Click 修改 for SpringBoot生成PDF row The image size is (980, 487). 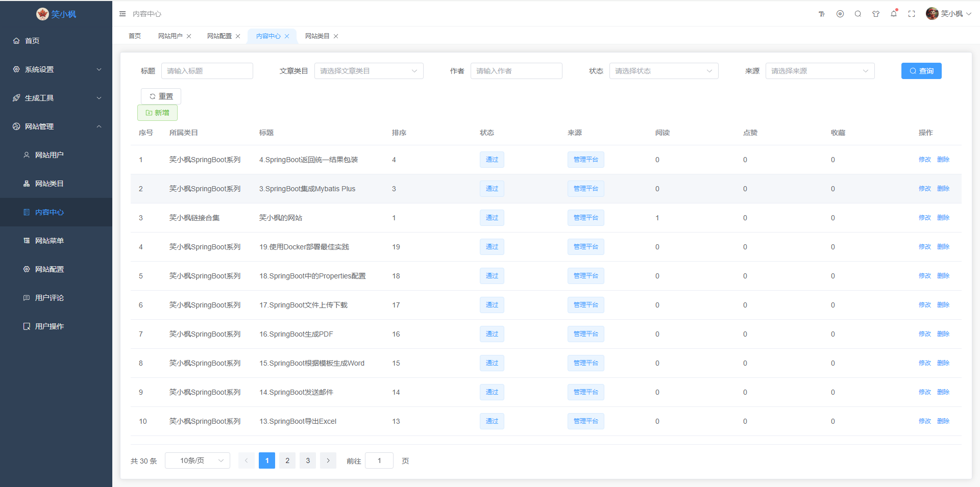925,334
